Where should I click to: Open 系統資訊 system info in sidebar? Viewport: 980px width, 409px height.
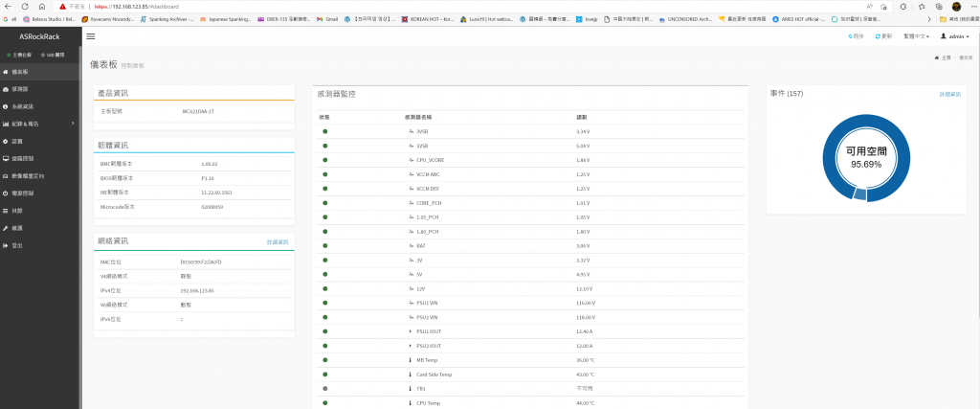[x=23, y=105]
